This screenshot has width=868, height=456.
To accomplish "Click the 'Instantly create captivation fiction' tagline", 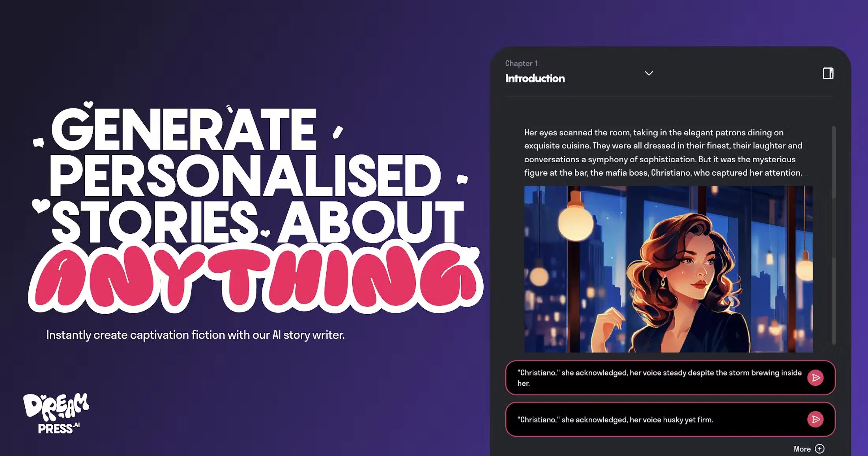I will [195, 335].
